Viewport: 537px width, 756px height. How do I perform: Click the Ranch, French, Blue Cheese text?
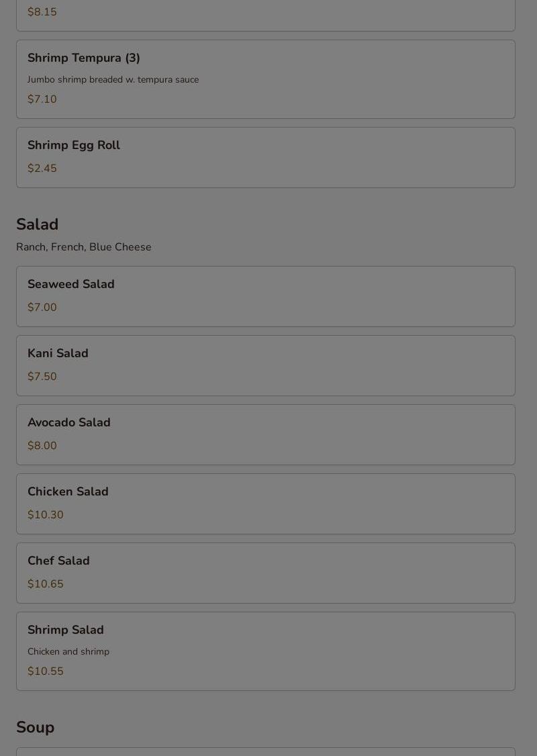point(84,247)
